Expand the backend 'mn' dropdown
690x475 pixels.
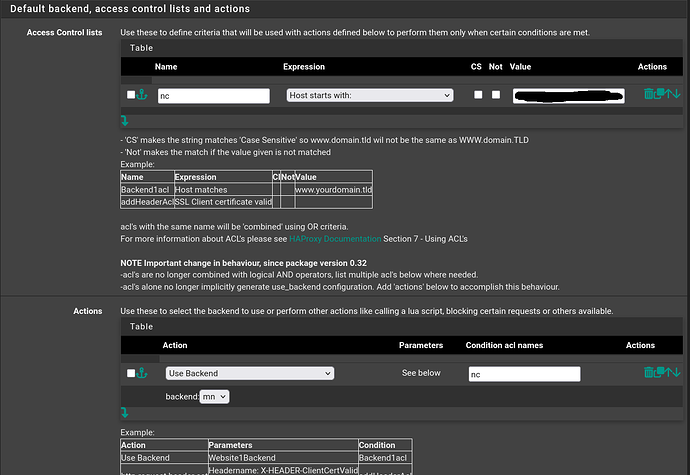[x=214, y=396]
